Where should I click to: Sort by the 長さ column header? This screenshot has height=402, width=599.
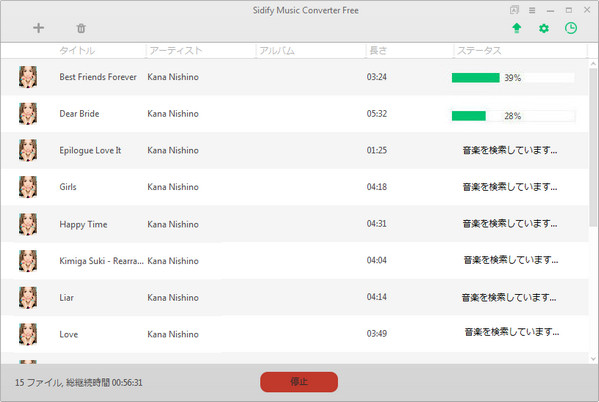tap(378, 50)
